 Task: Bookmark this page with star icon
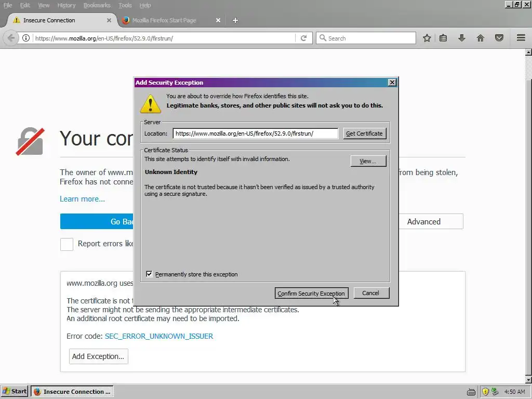[427, 38]
